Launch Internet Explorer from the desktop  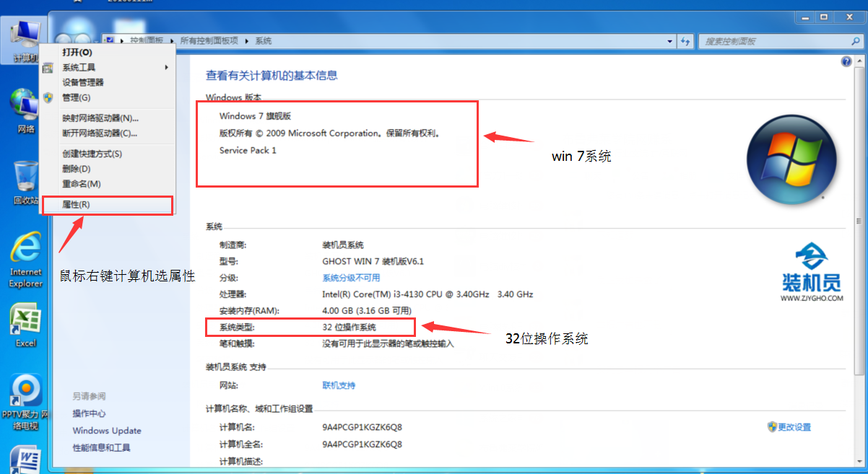[26, 260]
